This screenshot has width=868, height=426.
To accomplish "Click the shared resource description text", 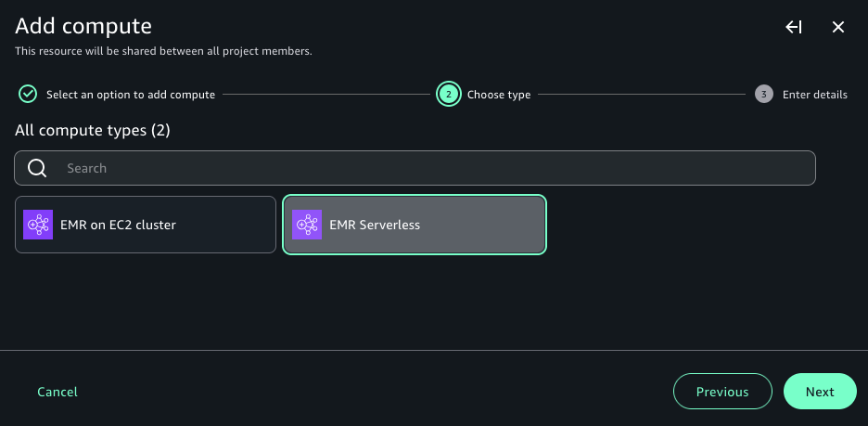I will (x=163, y=51).
